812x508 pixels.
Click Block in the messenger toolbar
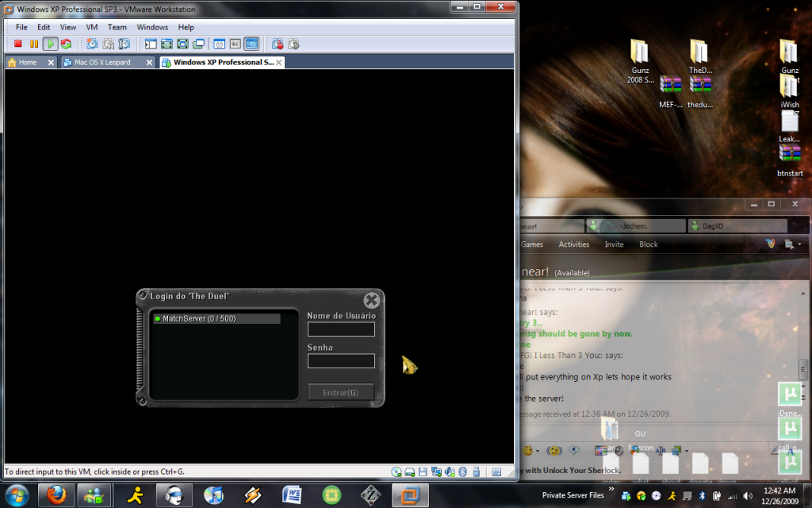click(x=648, y=244)
